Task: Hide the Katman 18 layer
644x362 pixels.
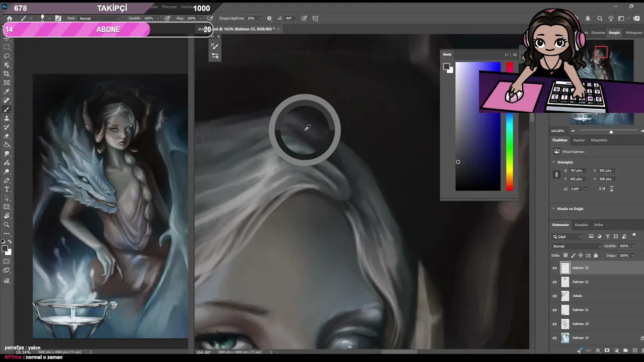Action: (555, 324)
